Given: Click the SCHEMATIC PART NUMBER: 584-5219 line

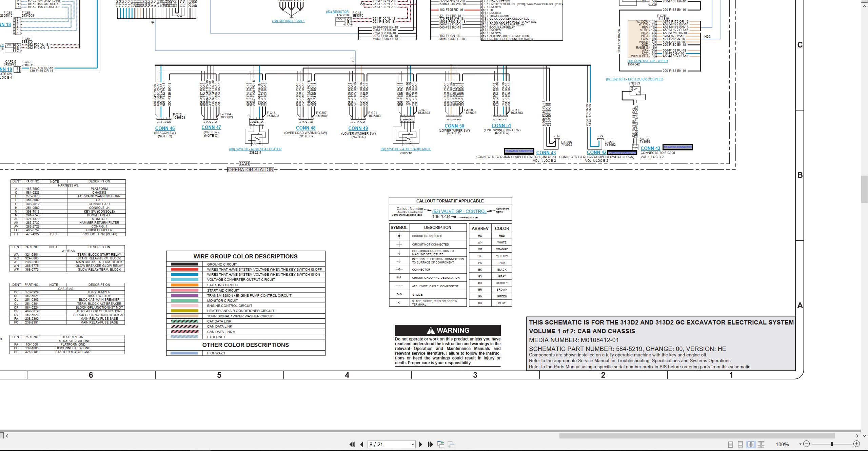Looking at the screenshot, I should 627,349.
